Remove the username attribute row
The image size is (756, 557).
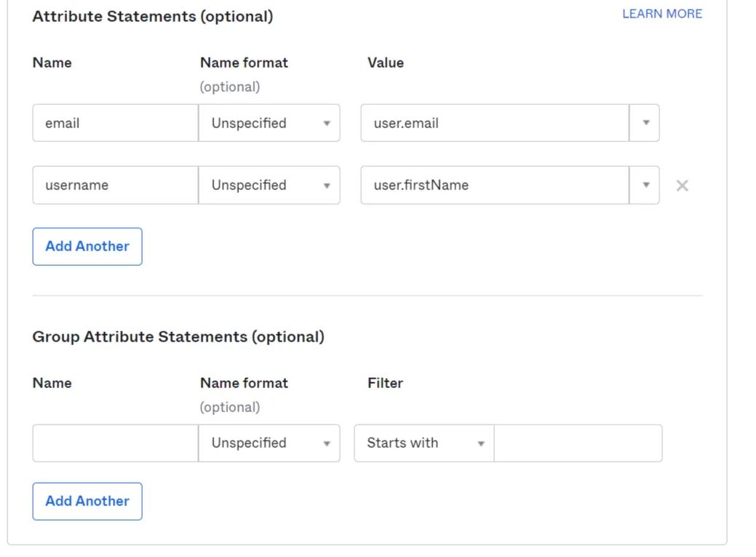(x=682, y=186)
